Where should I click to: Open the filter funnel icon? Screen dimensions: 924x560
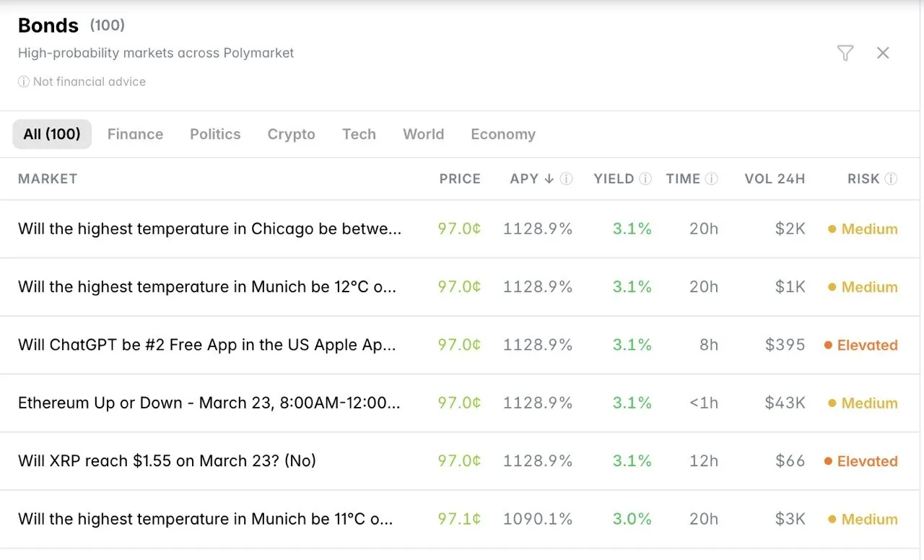[x=845, y=53]
